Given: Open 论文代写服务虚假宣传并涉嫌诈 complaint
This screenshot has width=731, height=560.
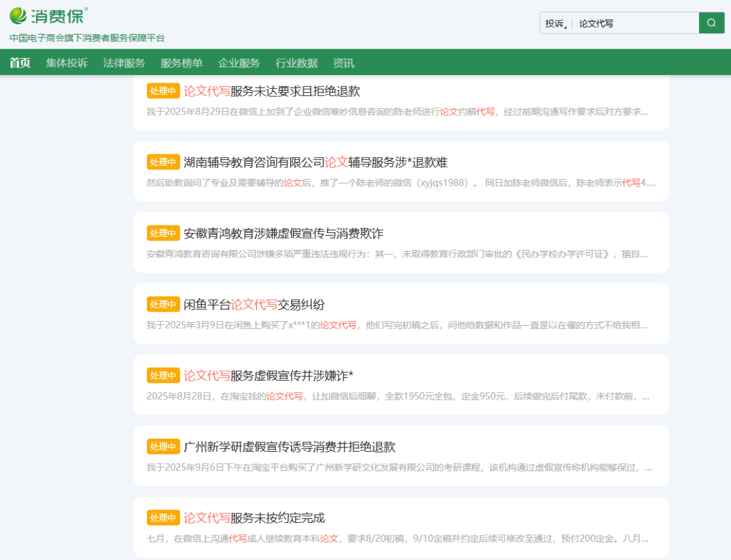Looking at the screenshot, I should pyautogui.click(x=268, y=376).
